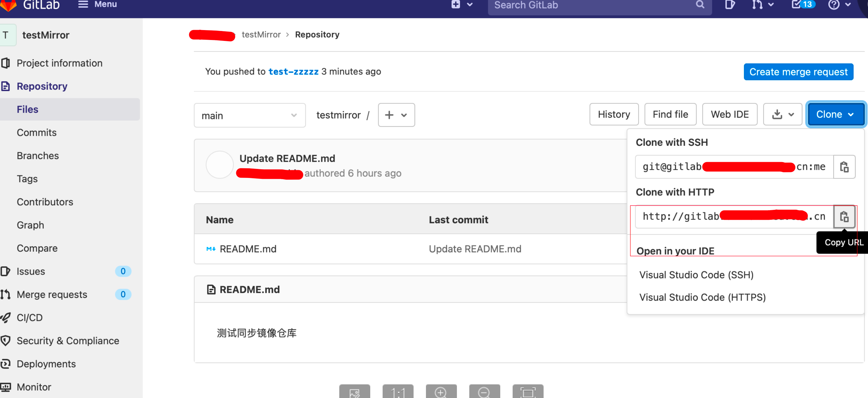Viewport: 868px width, 398px height.
Task: Open the test-zzzzz branch link
Action: 293,71
